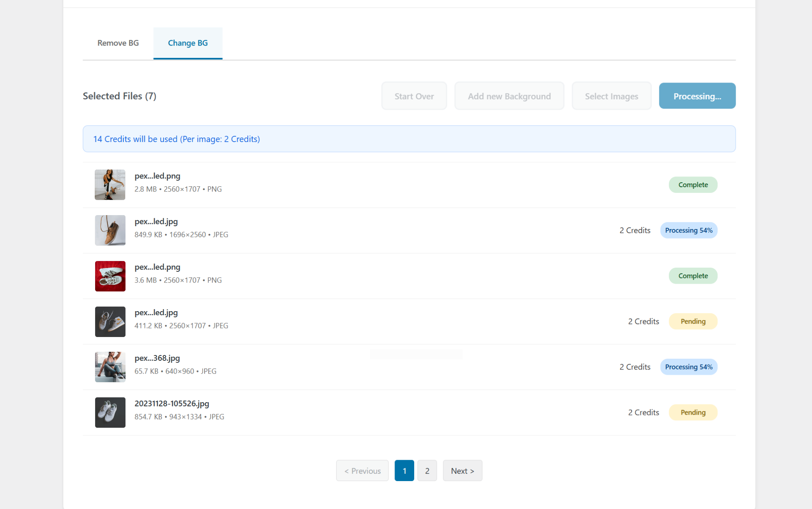Select the Change BG tab

pyautogui.click(x=188, y=43)
